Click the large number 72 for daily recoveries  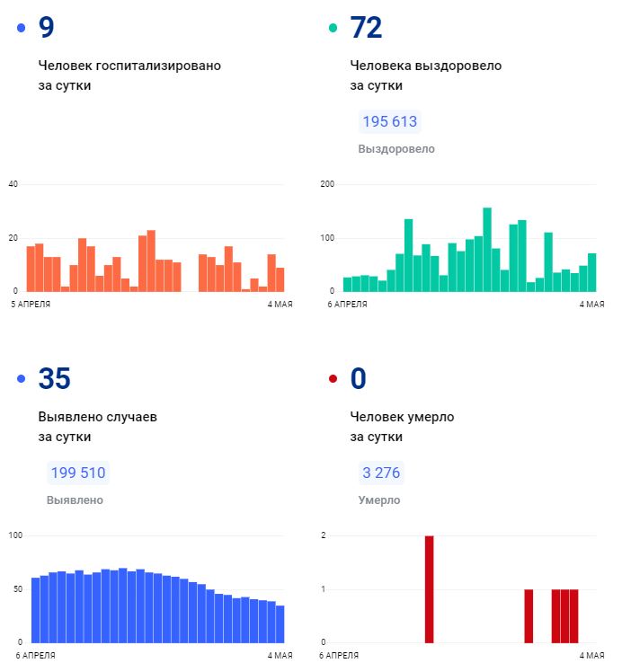pyautogui.click(x=366, y=28)
